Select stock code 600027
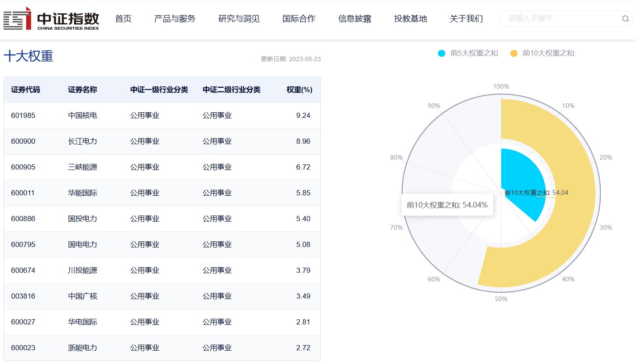This screenshot has height=364, width=636. tap(23, 322)
